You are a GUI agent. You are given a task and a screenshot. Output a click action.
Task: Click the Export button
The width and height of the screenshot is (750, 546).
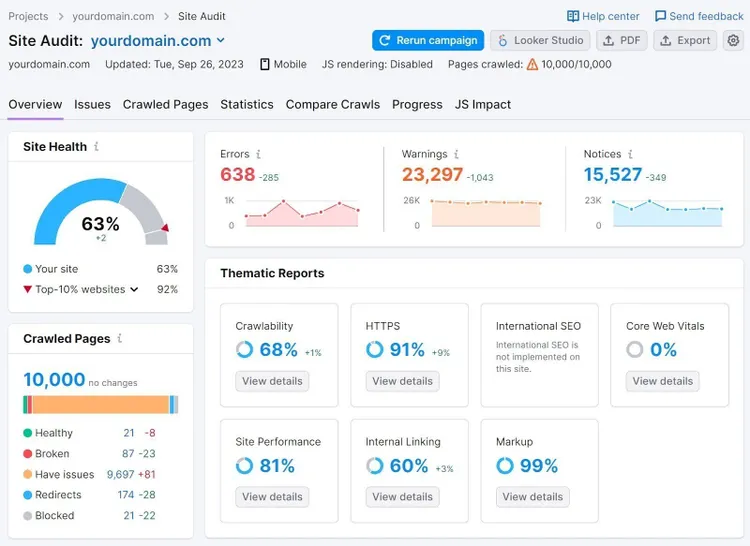pos(685,41)
